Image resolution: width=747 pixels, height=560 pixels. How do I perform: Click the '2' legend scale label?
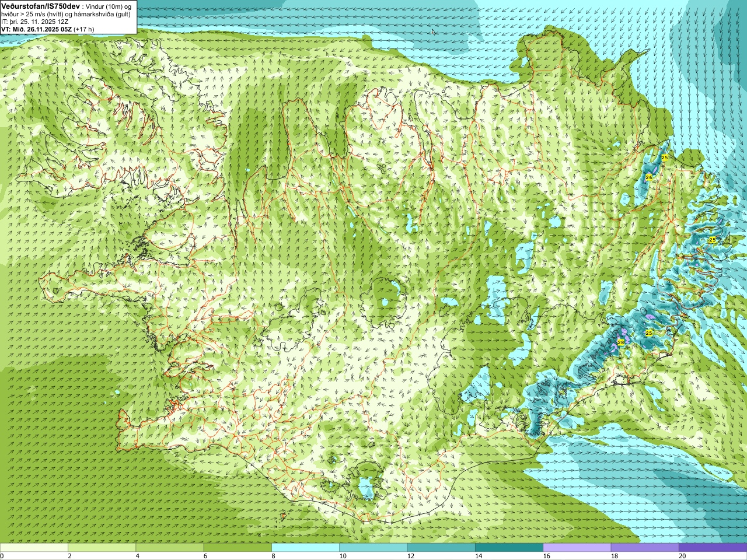69,556
